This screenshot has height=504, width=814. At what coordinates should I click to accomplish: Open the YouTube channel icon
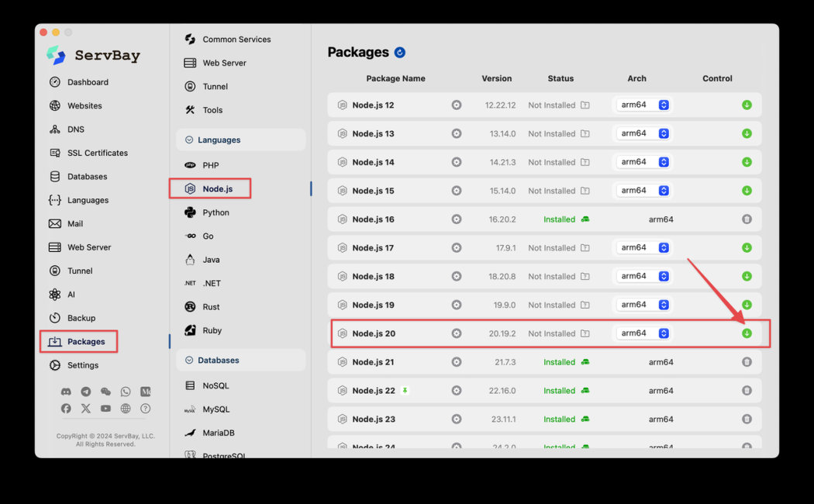tap(105, 409)
